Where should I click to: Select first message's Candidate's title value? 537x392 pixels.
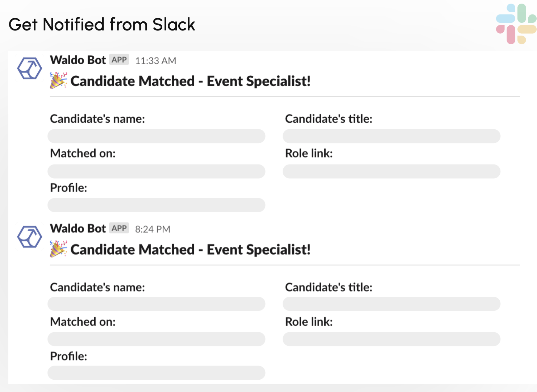(x=392, y=136)
